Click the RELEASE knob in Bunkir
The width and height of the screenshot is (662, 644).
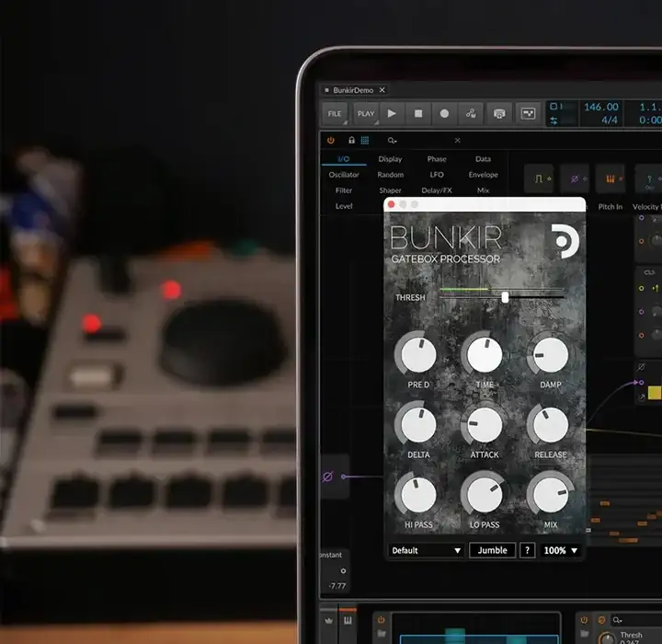[x=551, y=425]
